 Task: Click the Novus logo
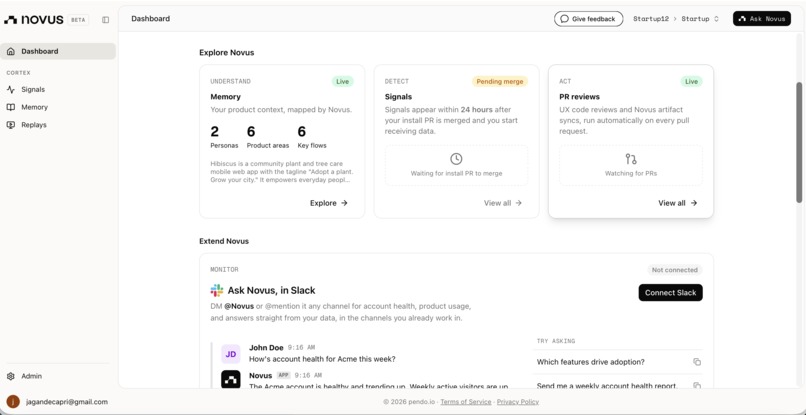[x=34, y=20]
